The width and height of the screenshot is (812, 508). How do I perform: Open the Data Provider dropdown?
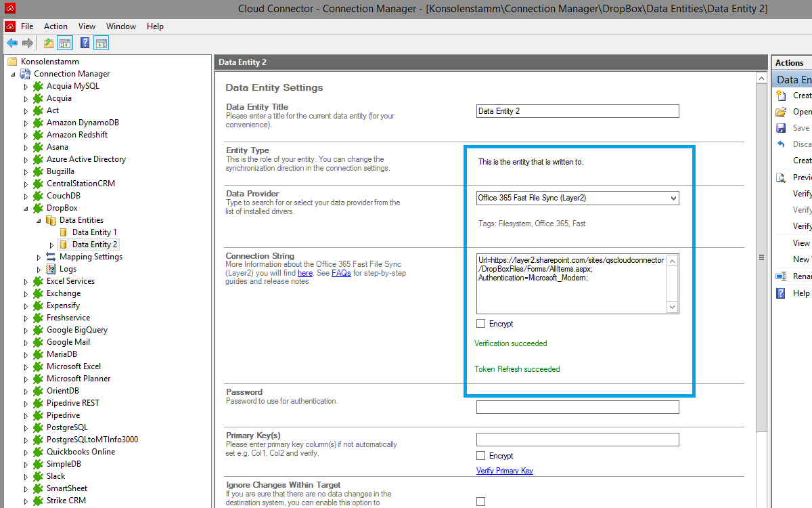[672, 198]
